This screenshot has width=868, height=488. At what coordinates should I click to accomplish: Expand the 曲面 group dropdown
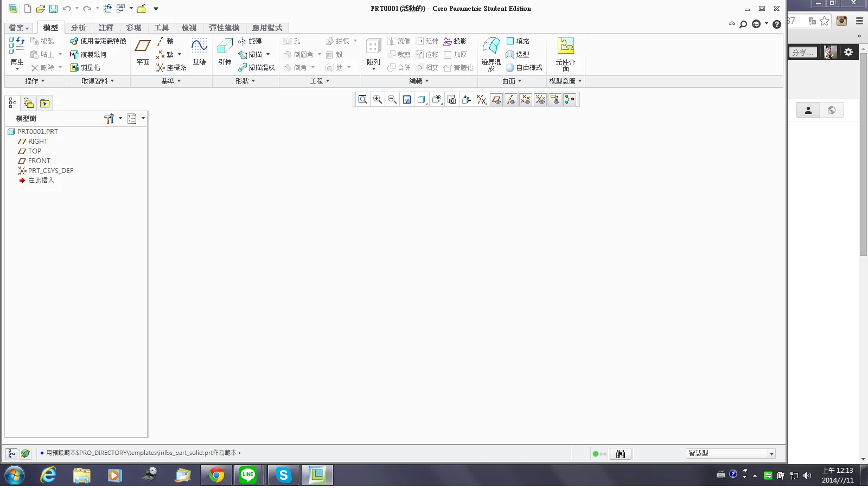coord(512,81)
